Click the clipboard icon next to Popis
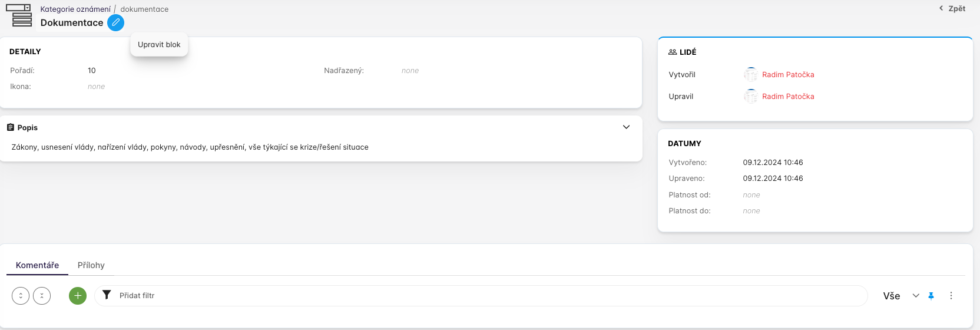The height and width of the screenshot is (330, 980). point(11,127)
